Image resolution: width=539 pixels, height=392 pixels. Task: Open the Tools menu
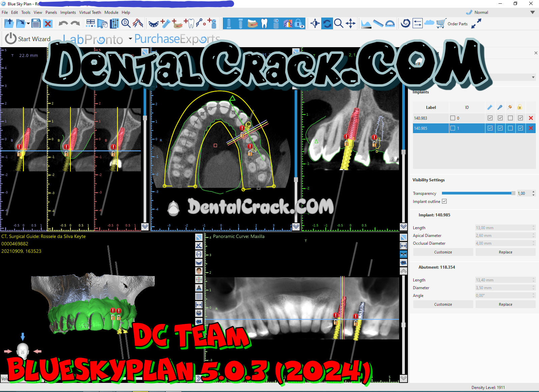[x=26, y=12]
